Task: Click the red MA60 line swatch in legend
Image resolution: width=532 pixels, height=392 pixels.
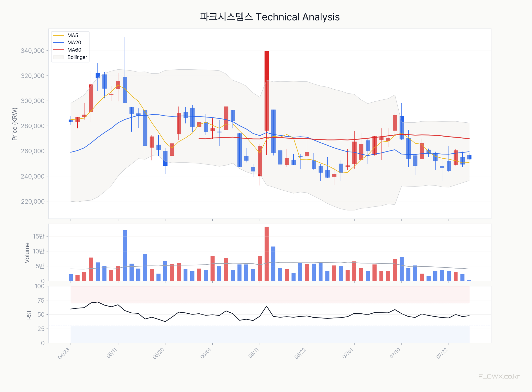Action: click(x=58, y=50)
